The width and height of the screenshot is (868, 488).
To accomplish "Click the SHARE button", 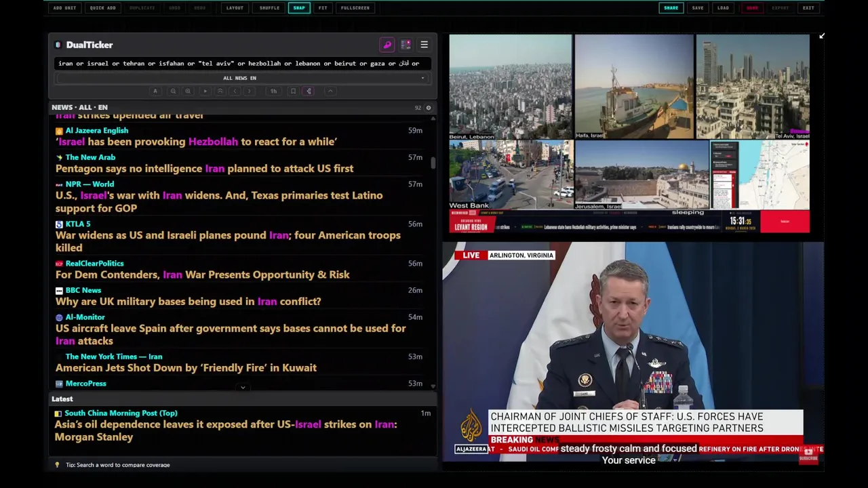I will coord(671,8).
